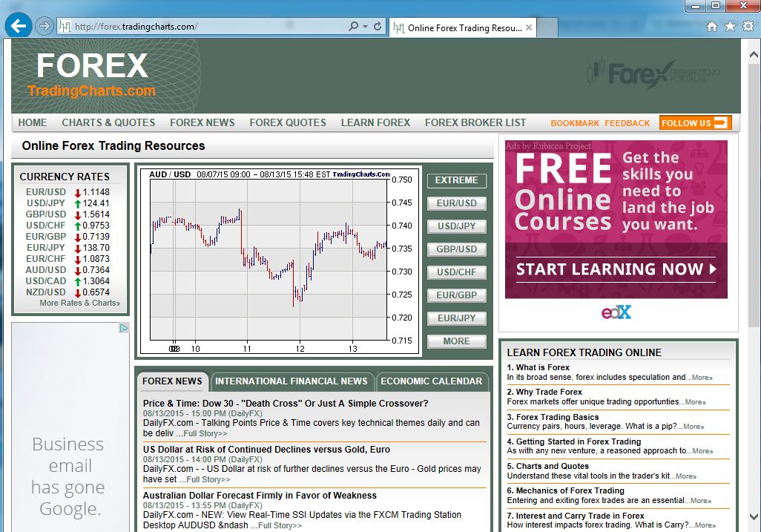Click the AUD/USD candlestick chart
761x532 pixels.
point(280,261)
